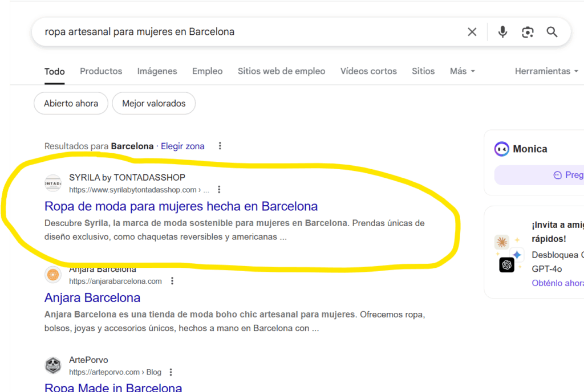Screen dimensions: 584x392
Task: Open three-dot options for the SYRILA result
Action: pyautogui.click(x=219, y=190)
